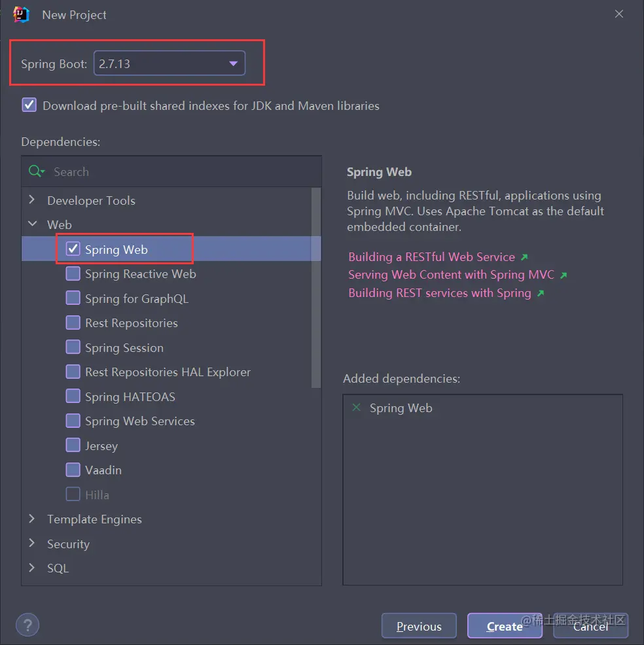Expand the Developer Tools category
Image resolution: width=644 pixels, height=645 pixels.
coord(31,200)
